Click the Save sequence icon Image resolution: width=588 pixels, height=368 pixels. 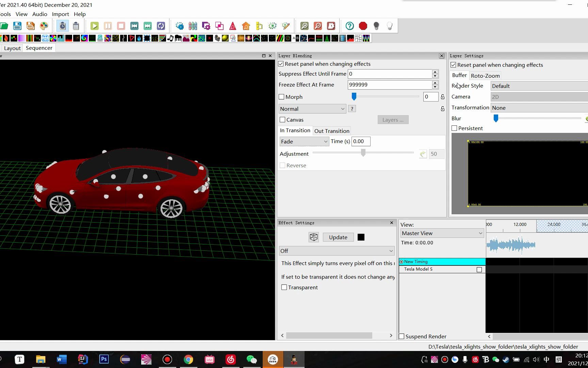(17, 26)
